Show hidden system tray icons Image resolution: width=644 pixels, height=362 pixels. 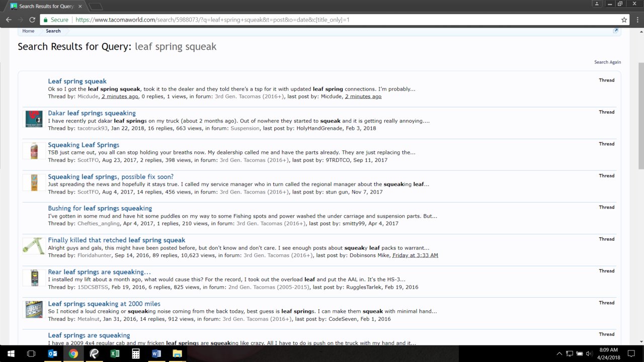(x=559, y=353)
